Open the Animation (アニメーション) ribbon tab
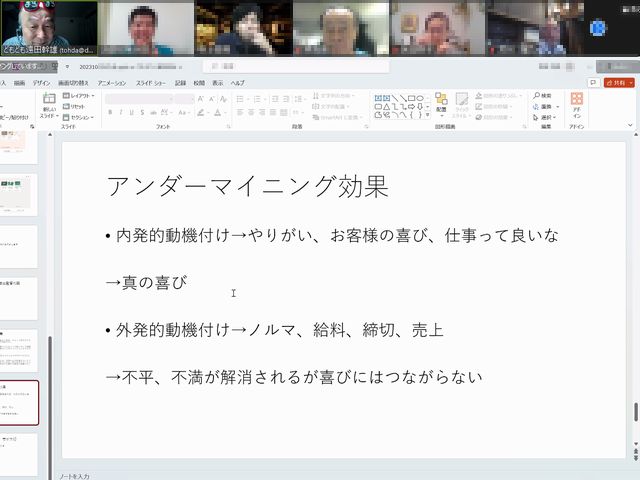640x480 pixels. 112,83
